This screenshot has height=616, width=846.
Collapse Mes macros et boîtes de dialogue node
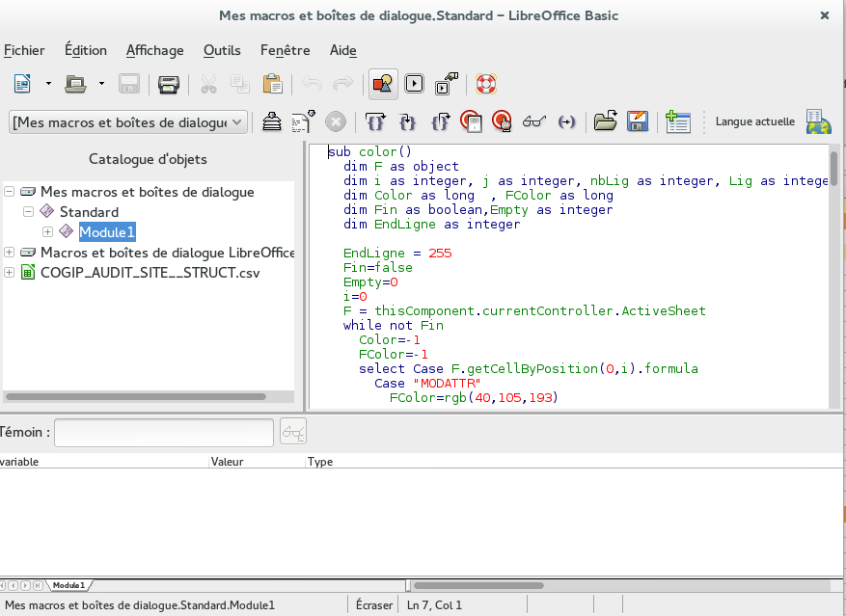10,192
